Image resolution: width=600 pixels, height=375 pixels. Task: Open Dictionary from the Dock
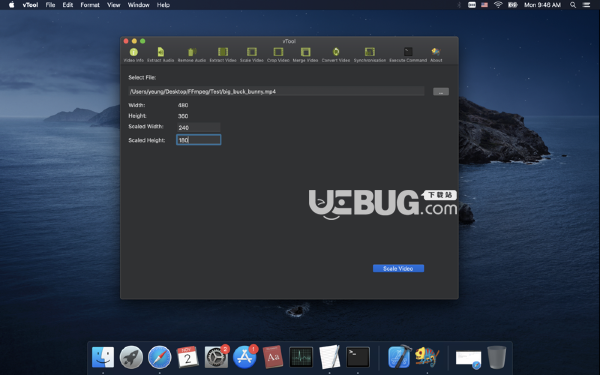coord(273,357)
